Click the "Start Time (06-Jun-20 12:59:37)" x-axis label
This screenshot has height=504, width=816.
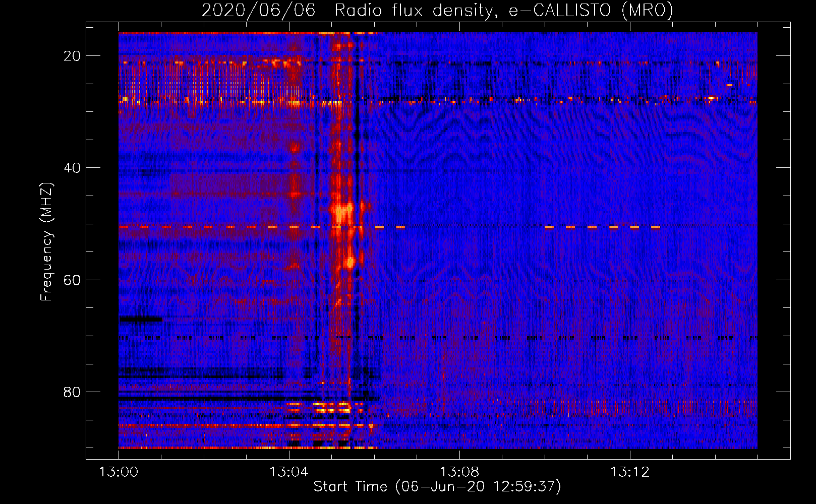click(x=437, y=487)
